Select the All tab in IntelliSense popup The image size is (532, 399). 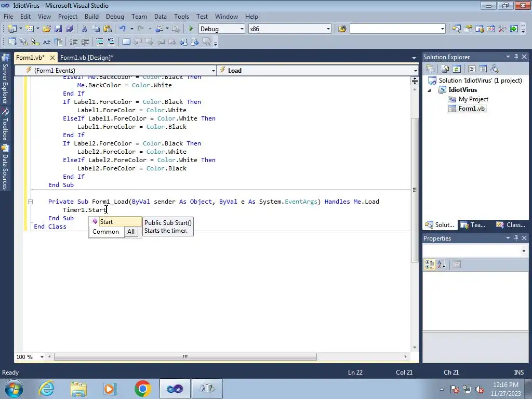tap(131, 232)
